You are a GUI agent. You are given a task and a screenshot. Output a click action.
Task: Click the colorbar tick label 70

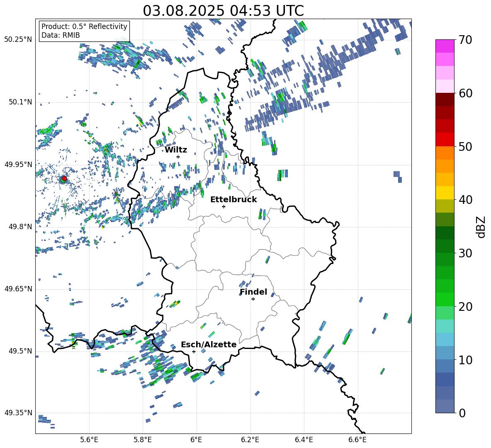[465, 40]
